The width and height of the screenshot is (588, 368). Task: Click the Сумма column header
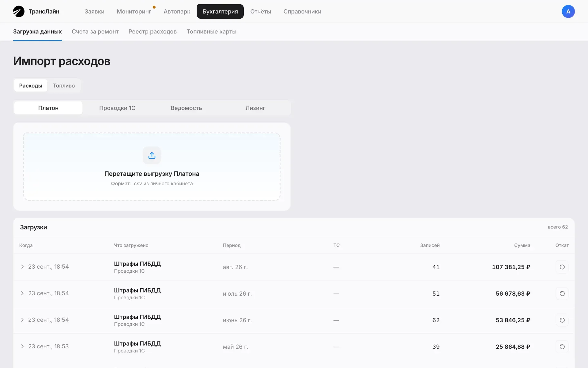click(522, 245)
